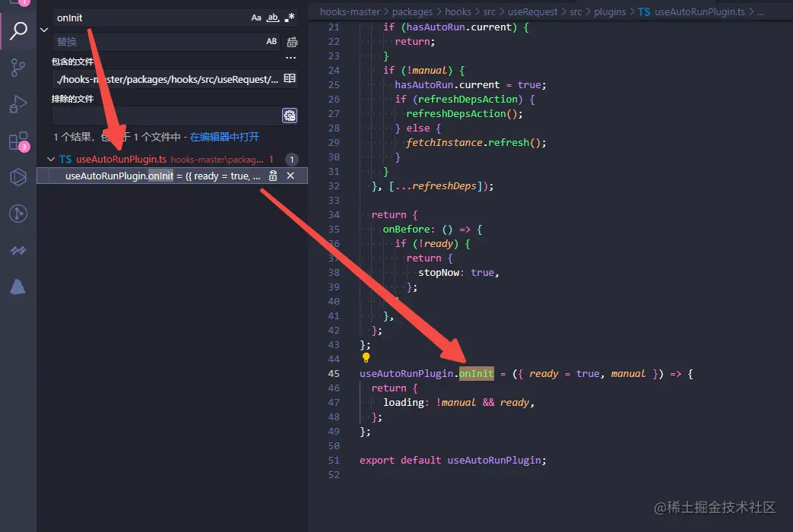Screen dimensions: 793x532
Task: Click useAutoRunPlugin.ts in breadcrumb
Action: tap(699, 11)
